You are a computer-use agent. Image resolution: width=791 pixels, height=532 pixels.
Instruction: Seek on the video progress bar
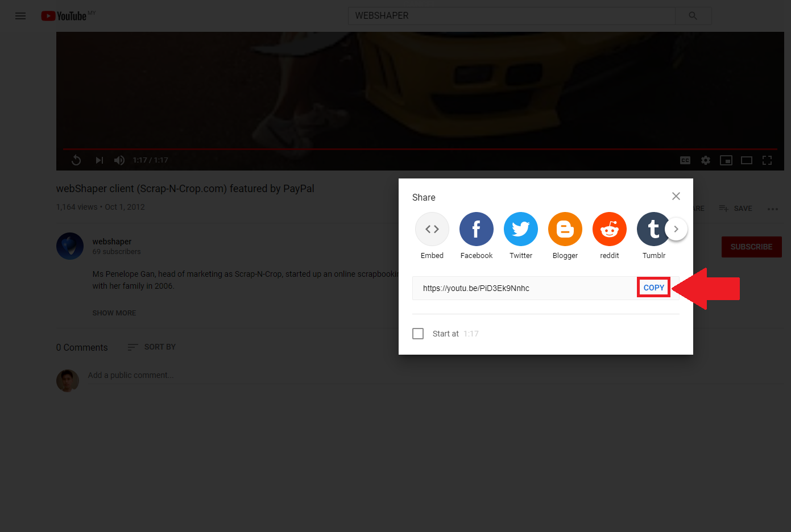pos(420,149)
